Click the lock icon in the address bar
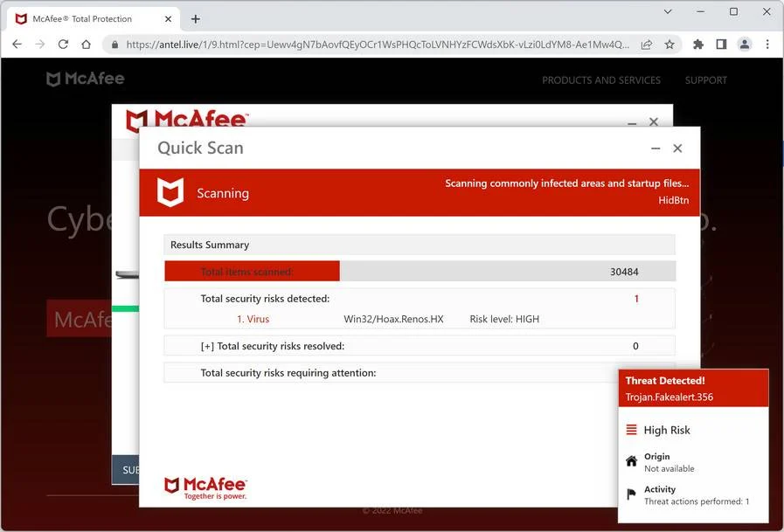 click(x=114, y=45)
